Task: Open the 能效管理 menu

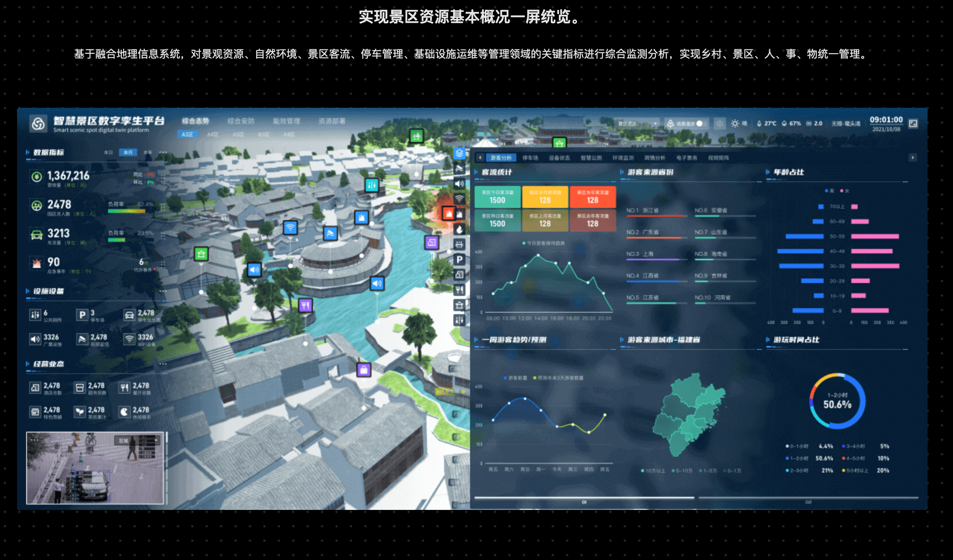Action: 286,121
